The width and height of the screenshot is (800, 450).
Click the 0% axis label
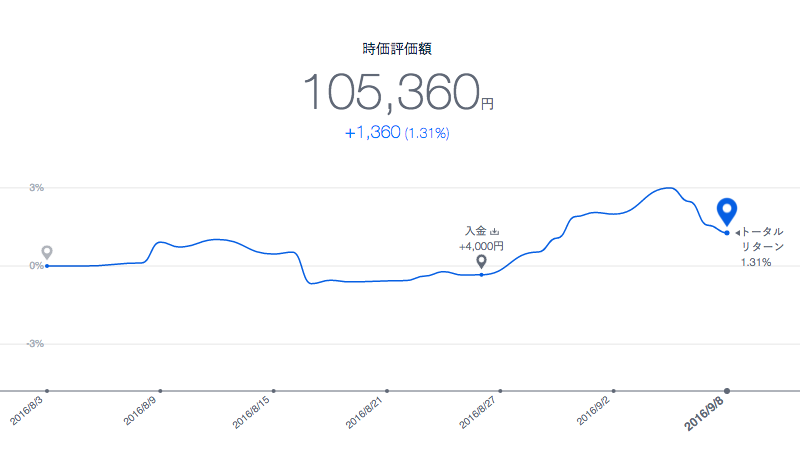36,266
